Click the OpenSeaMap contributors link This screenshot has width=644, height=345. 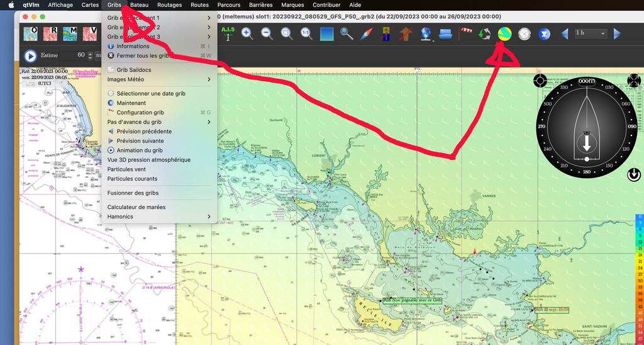[86, 73]
